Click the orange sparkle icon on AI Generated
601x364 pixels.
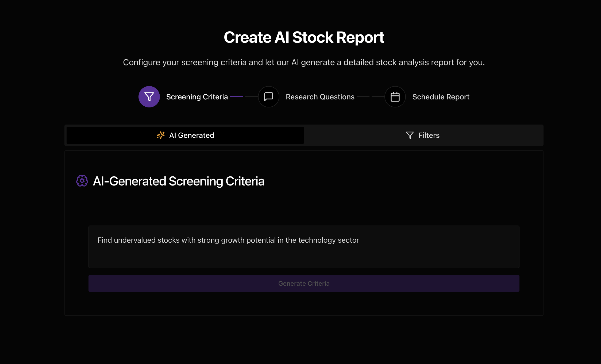click(x=160, y=135)
